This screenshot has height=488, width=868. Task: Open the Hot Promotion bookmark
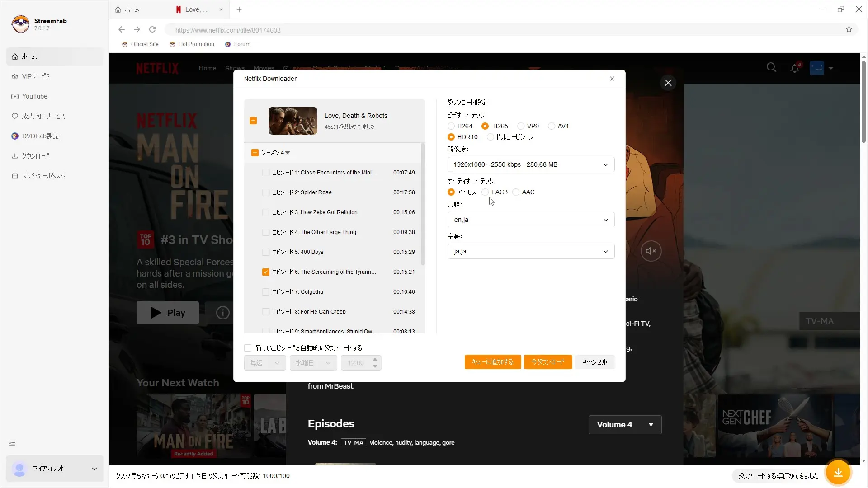pyautogui.click(x=192, y=44)
